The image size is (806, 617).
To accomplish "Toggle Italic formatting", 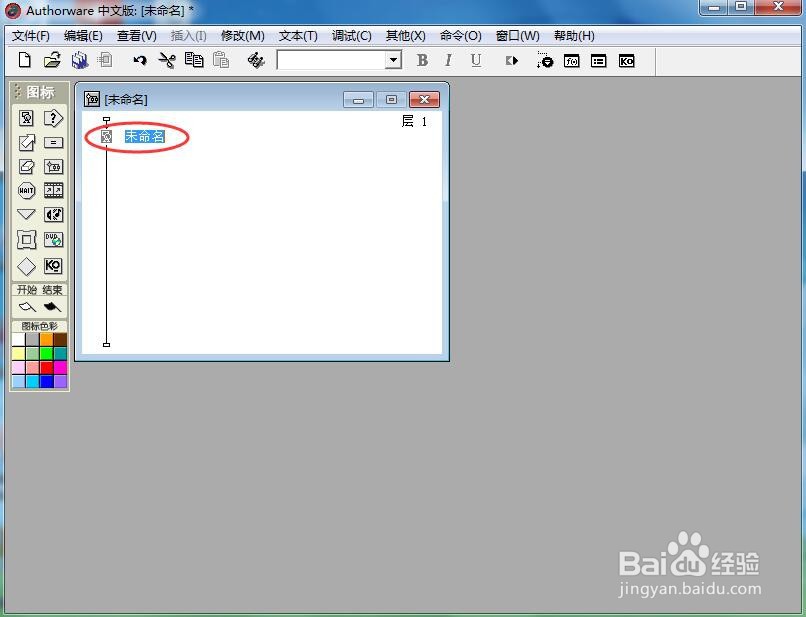I will [x=448, y=60].
